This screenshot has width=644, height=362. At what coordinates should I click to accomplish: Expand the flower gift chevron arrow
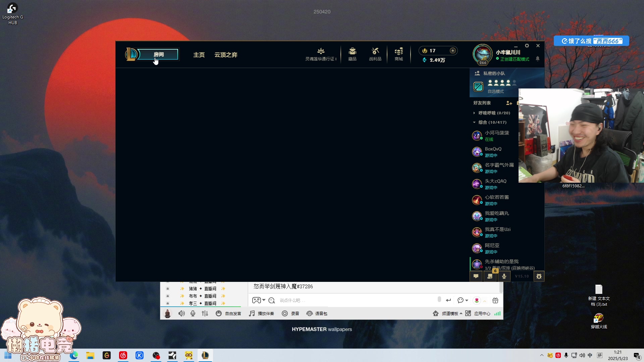[485, 301]
